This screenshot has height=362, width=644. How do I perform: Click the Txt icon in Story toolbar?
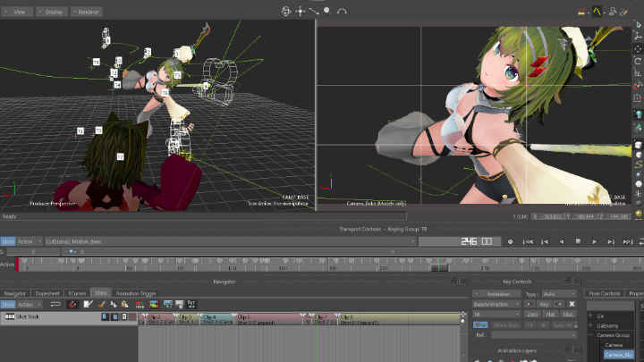[191, 304]
